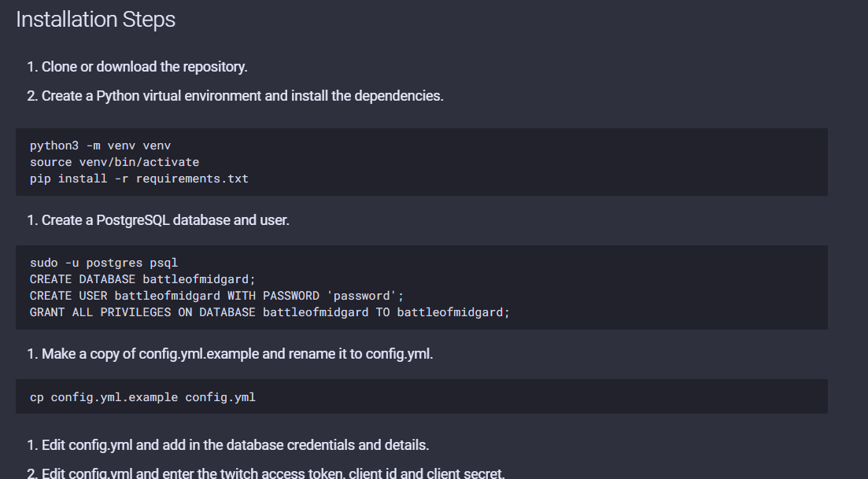
Task: Click the line "Create a Python virtual environment and install the dependencies."
Action: point(242,96)
